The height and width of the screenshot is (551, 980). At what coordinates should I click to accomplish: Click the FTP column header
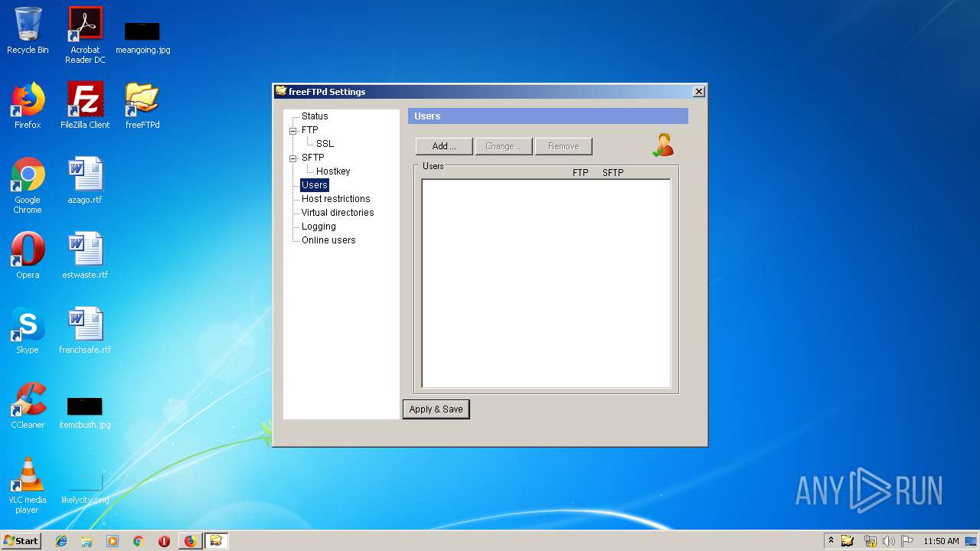point(580,173)
